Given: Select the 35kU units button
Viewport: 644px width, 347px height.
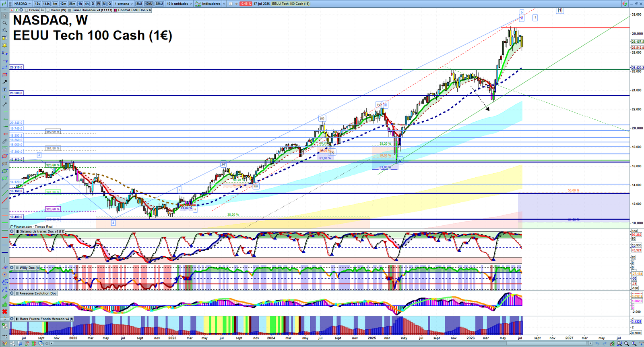Looking at the screenshot, I should (159, 4).
